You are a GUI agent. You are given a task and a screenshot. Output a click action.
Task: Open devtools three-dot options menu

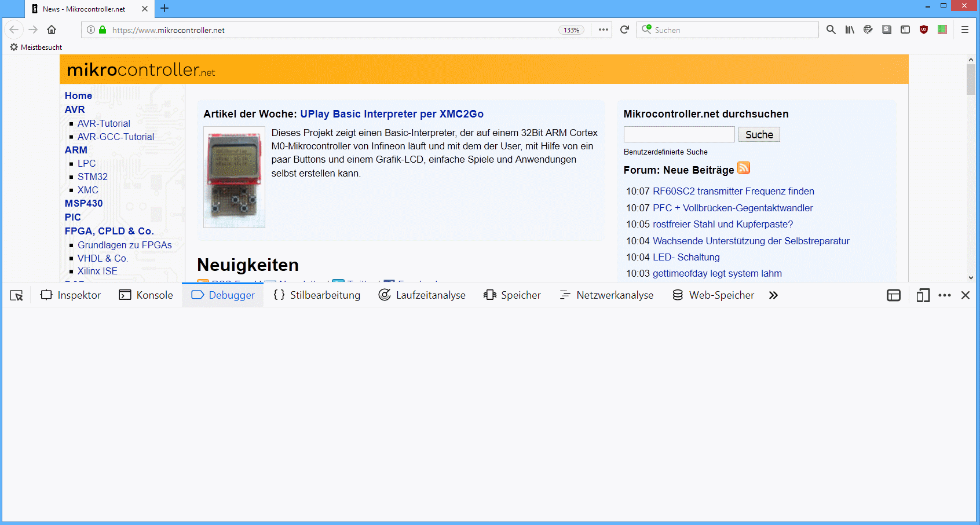pos(945,295)
